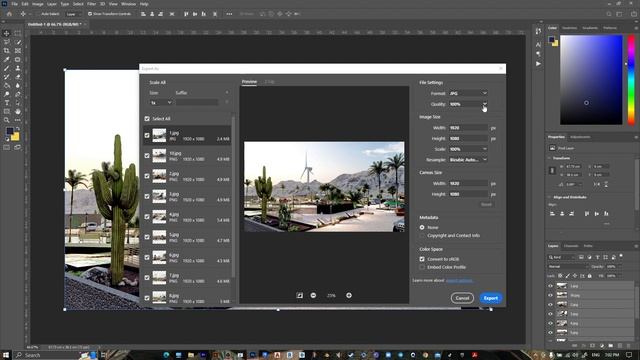Hide the top layer using its eye icon
This screenshot has width=640, height=360.
click(551, 286)
